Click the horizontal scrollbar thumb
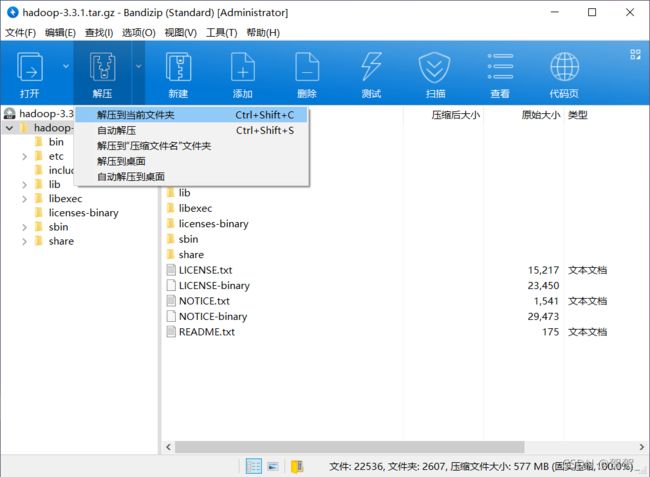This screenshot has width=650, height=477. tap(349, 447)
